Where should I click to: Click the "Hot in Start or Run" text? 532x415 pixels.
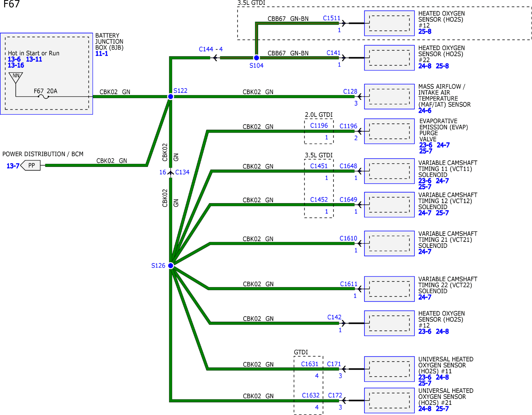(x=34, y=53)
